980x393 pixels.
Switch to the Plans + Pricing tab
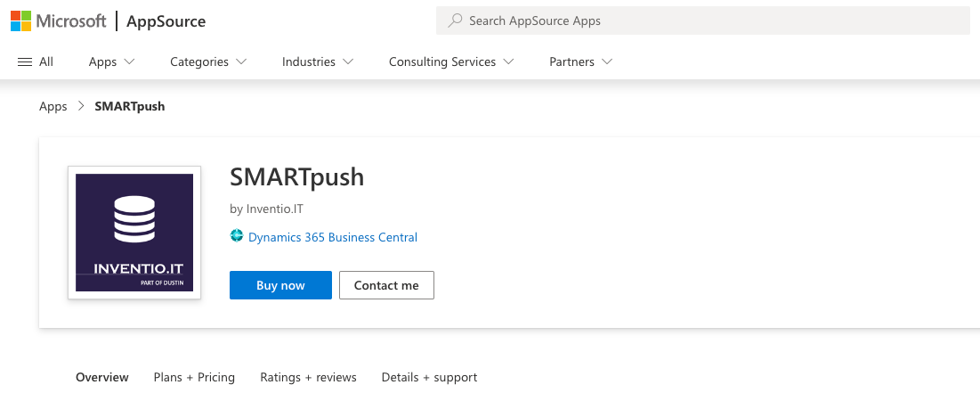(194, 377)
